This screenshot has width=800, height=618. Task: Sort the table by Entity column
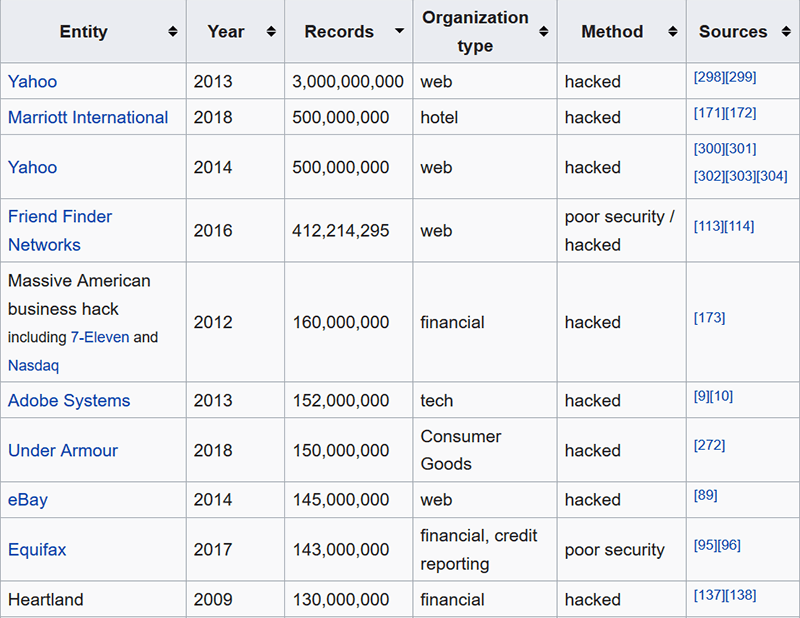(x=172, y=31)
